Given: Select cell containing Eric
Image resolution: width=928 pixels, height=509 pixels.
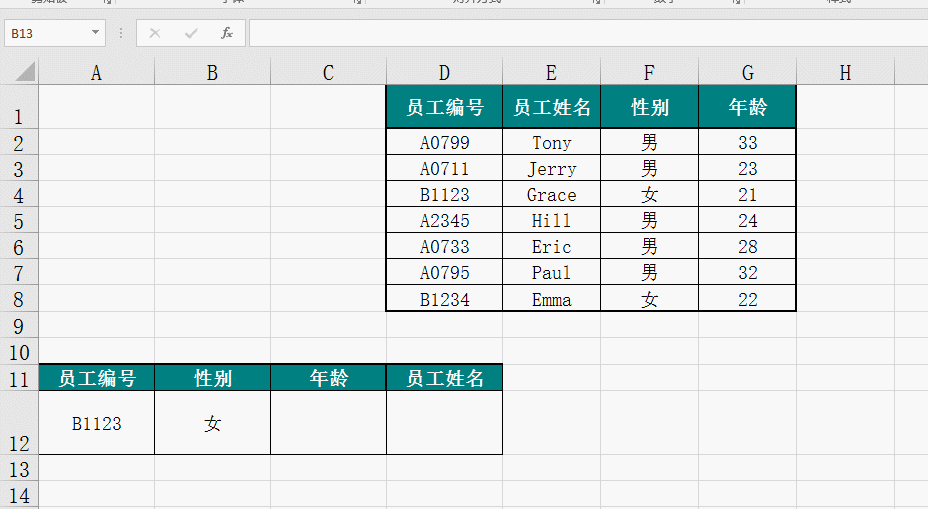Looking at the screenshot, I should point(552,246).
